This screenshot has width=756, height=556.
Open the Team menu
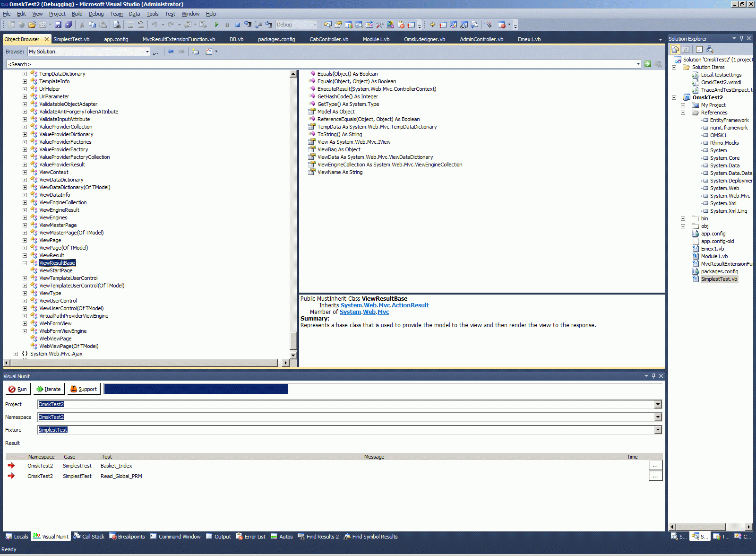tap(116, 14)
